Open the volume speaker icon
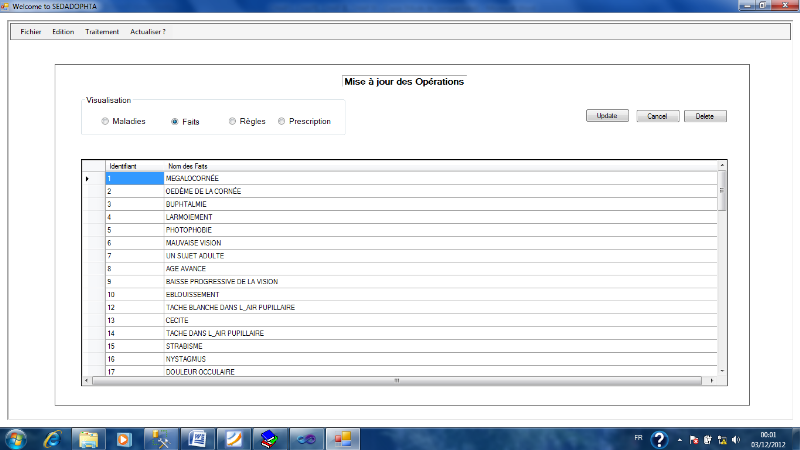Viewport: 800px width, 450px height. tap(736, 439)
